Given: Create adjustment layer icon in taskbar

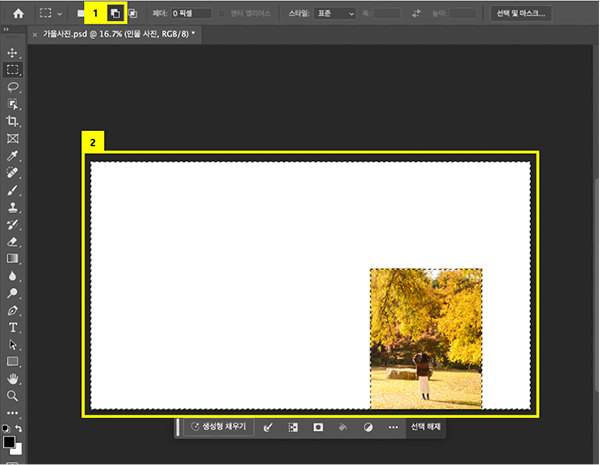Looking at the screenshot, I should click(368, 427).
